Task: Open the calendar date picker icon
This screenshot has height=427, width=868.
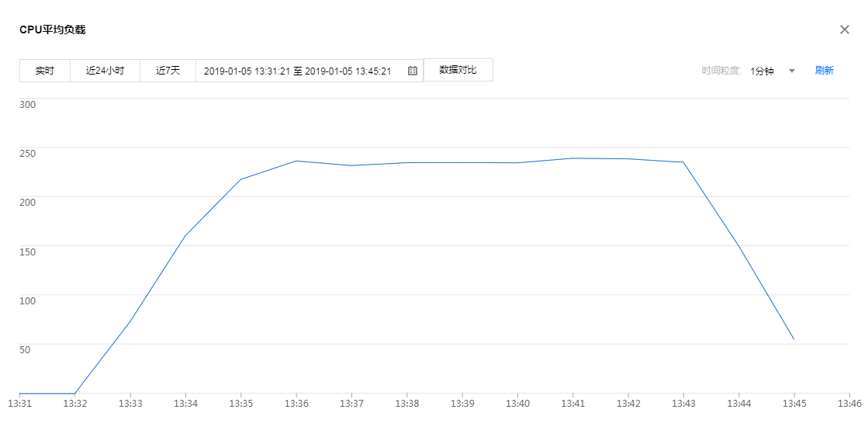Action: [x=413, y=71]
